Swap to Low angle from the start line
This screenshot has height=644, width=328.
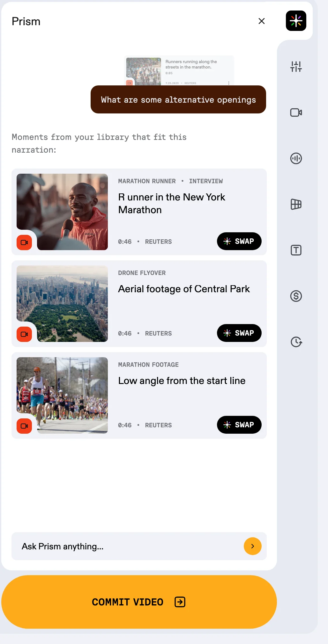239,425
